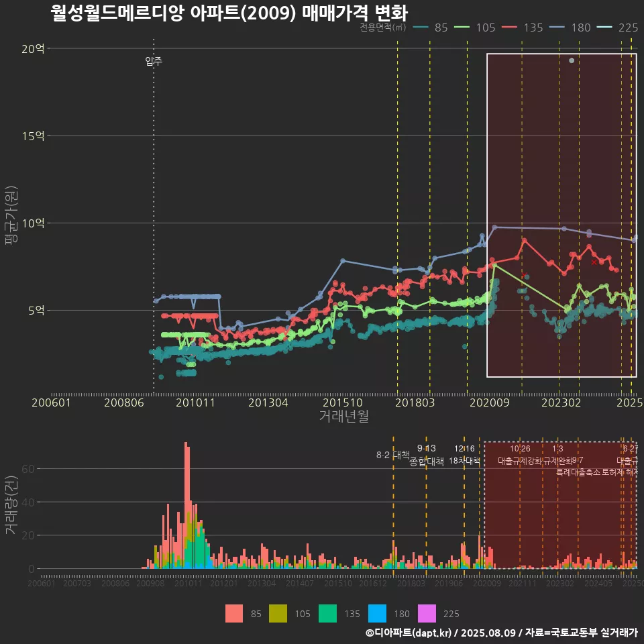Click the 85 legend color swatch at bottom
This screenshot has height=644, width=644.
[234, 614]
